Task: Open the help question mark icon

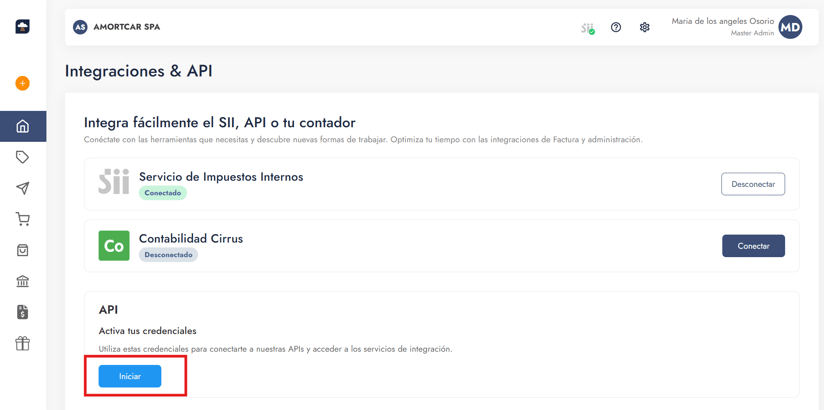Action: (616, 28)
